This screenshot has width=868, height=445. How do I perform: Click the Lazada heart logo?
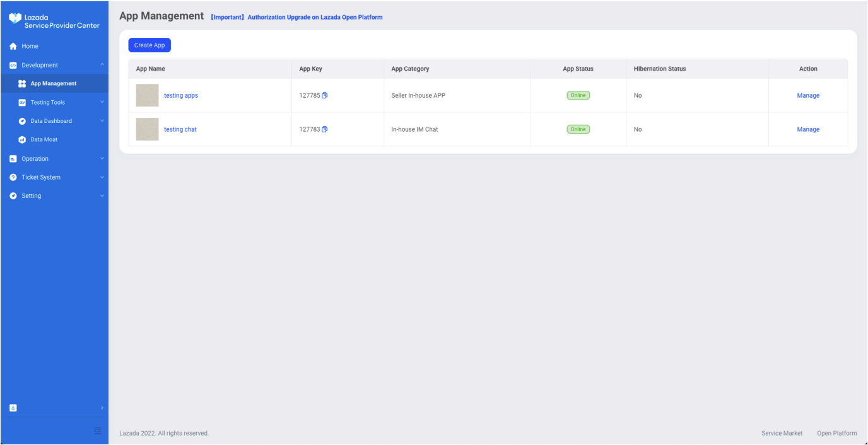[15, 19]
